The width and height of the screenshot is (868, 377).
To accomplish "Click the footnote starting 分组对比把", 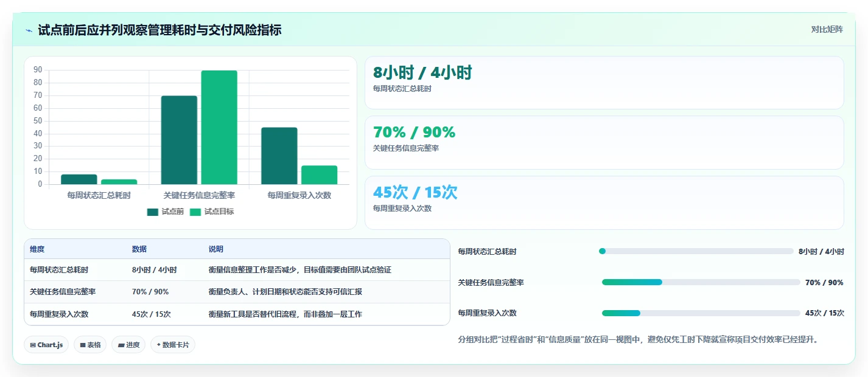I will [x=638, y=339].
